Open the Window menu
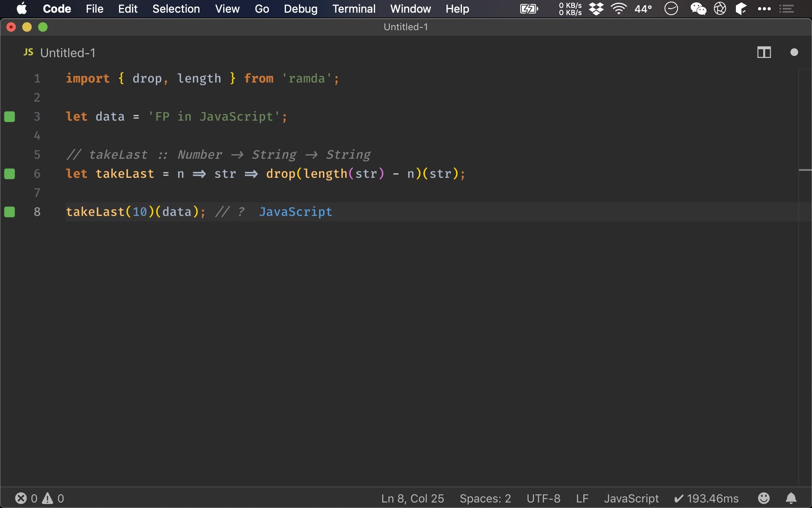This screenshot has width=812, height=508. pyautogui.click(x=410, y=9)
